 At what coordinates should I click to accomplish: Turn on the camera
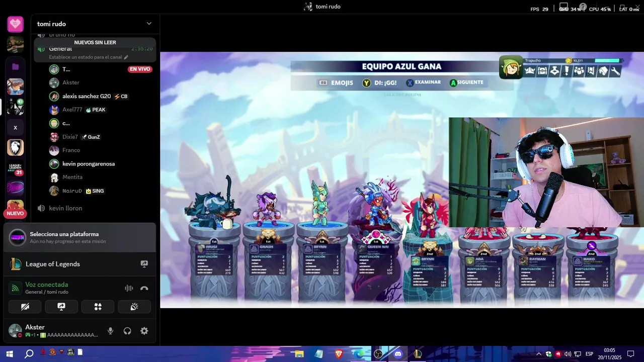click(25, 307)
